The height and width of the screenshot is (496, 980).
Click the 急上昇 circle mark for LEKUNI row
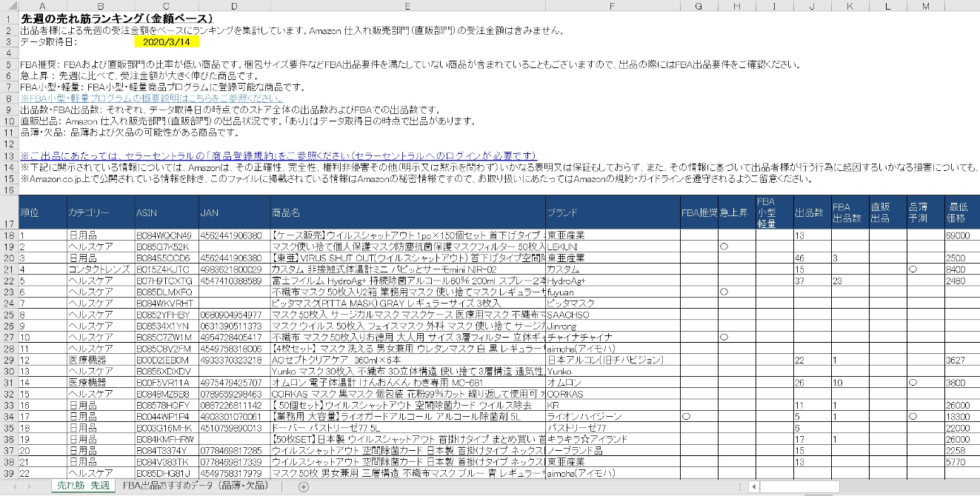[x=723, y=247]
